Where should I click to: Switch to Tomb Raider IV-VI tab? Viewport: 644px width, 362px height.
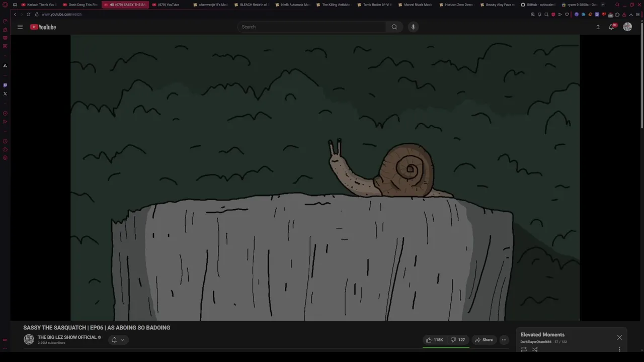point(375,5)
